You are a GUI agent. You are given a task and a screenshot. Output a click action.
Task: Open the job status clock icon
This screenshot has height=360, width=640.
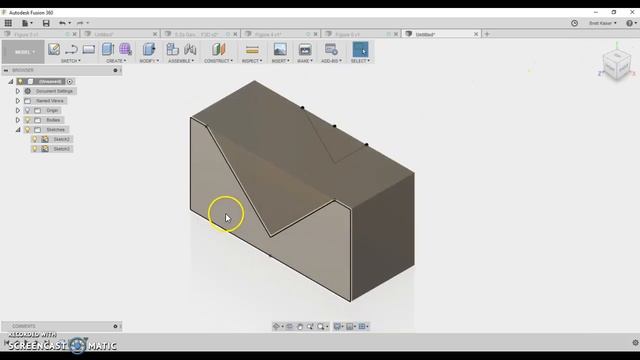click(x=574, y=23)
